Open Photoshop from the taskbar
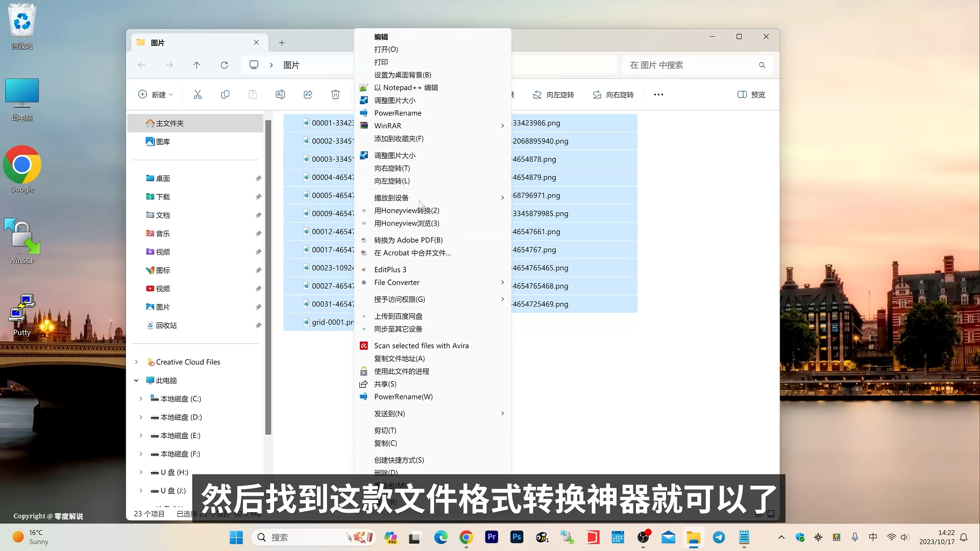 [x=517, y=537]
